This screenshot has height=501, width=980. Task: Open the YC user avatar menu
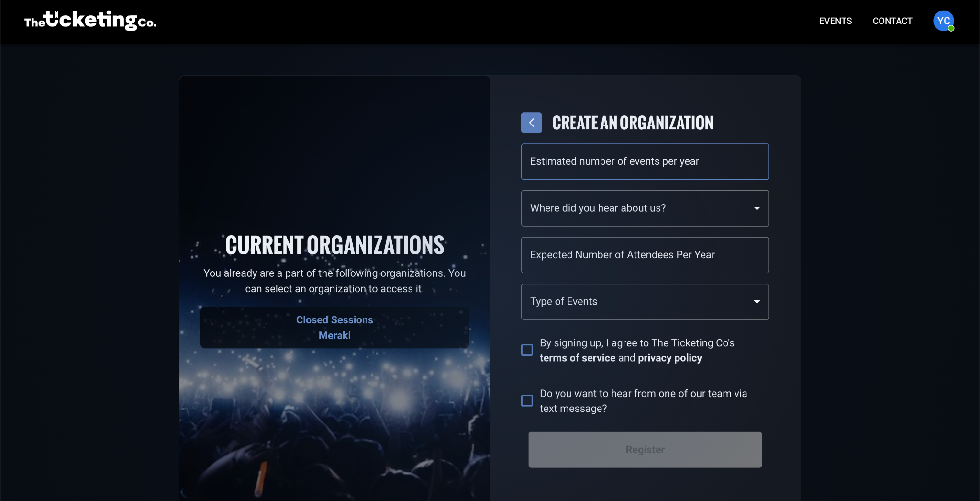(944, 21)
